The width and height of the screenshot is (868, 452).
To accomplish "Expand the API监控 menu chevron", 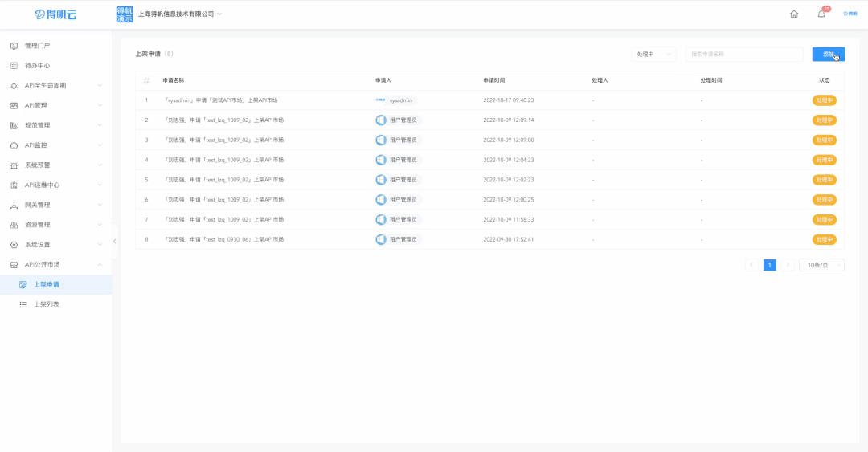I will tap(100, 145).
